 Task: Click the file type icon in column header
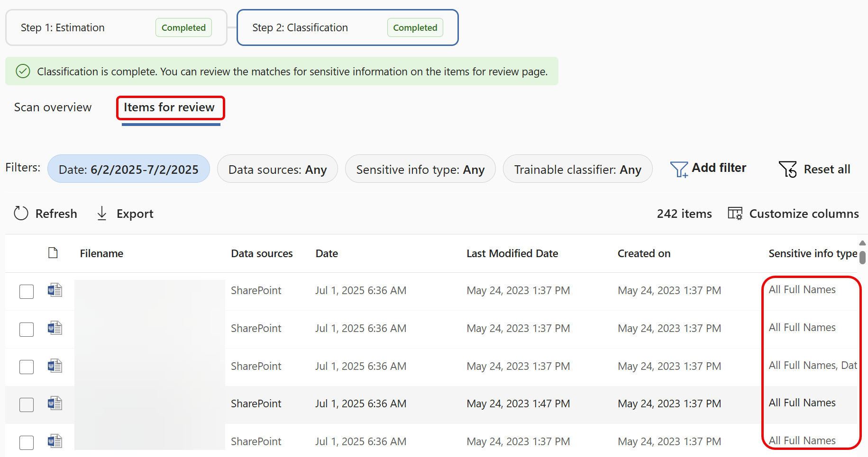[x=53, y=253]
